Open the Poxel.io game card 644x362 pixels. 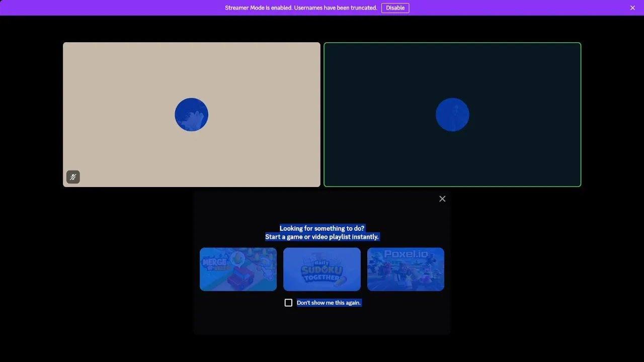coord(406,269)
